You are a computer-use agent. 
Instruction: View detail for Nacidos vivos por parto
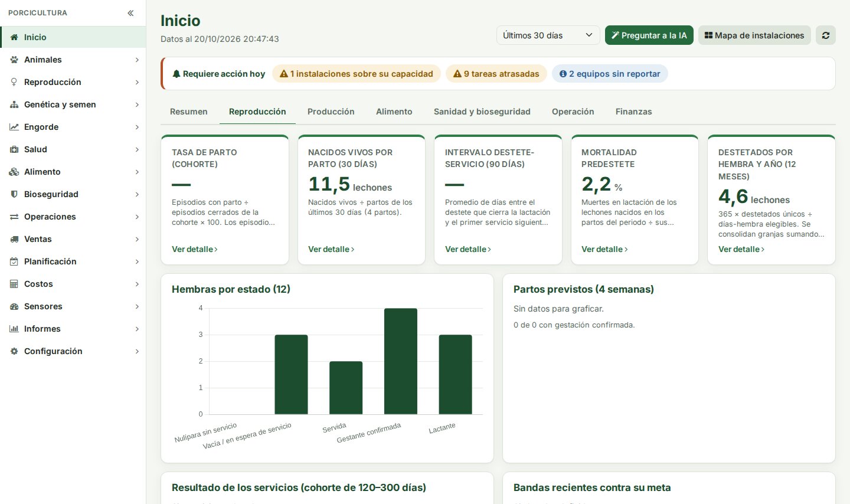(331, 249)
